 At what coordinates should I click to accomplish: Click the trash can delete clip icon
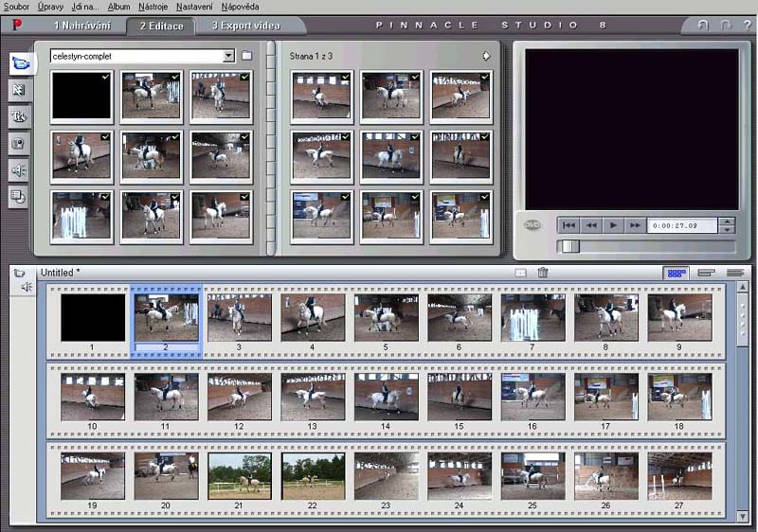pyautogui.click(x=543, y=273)
